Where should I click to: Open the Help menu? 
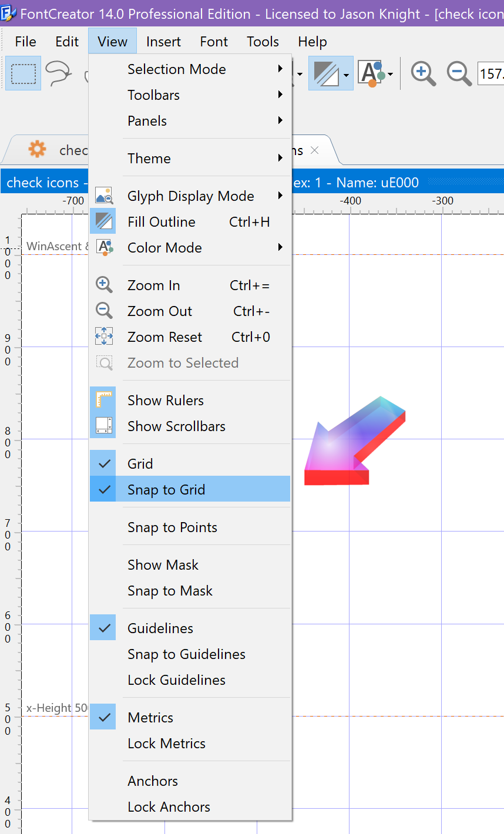(x=312, y=42)
